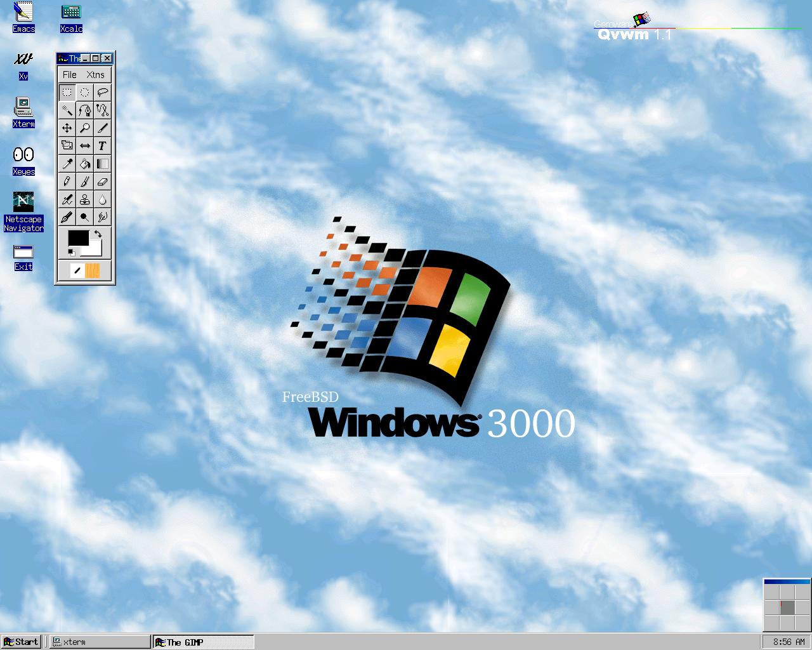Select the Intelligent Scissors tool
The width and height of the screenshot is (812, 650).
point(102,110)
